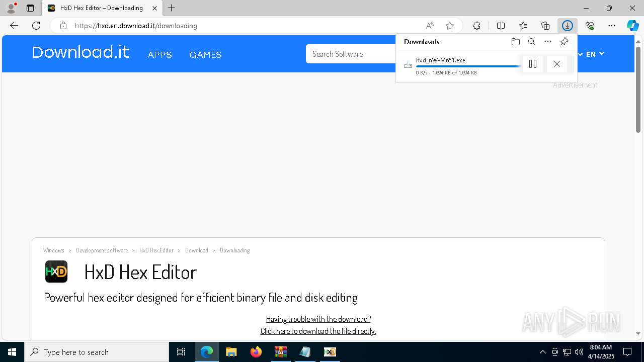The width and height of the screenshot is (644, 362).
Task: Launch Firefox from taskbar
Action: 256,352
